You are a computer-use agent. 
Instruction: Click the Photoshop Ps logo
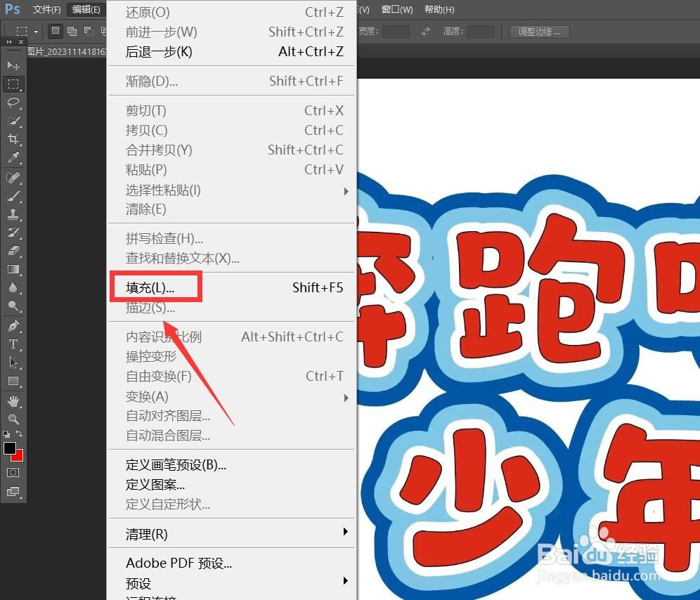tap(13, 9)
